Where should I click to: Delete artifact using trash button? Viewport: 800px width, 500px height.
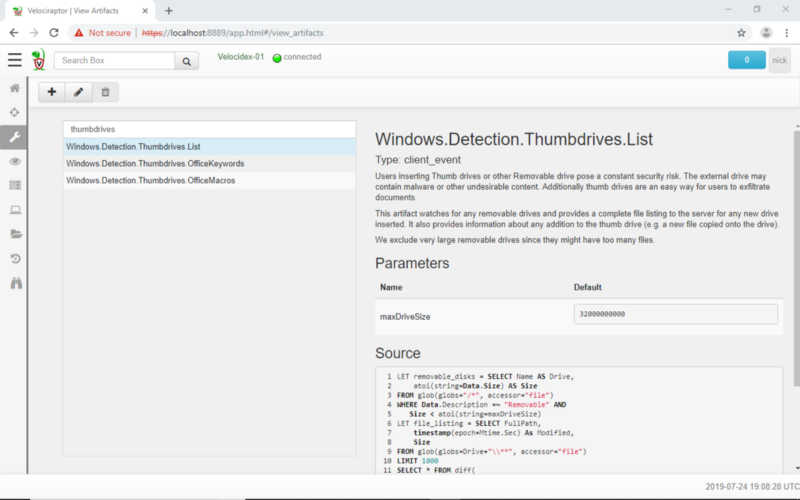pos(106,92)
